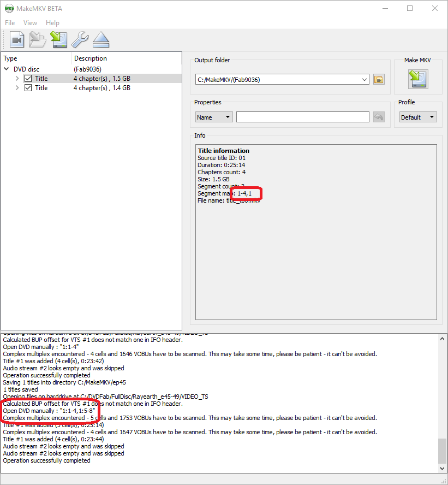Click log line '1 titles saved'

20,389
